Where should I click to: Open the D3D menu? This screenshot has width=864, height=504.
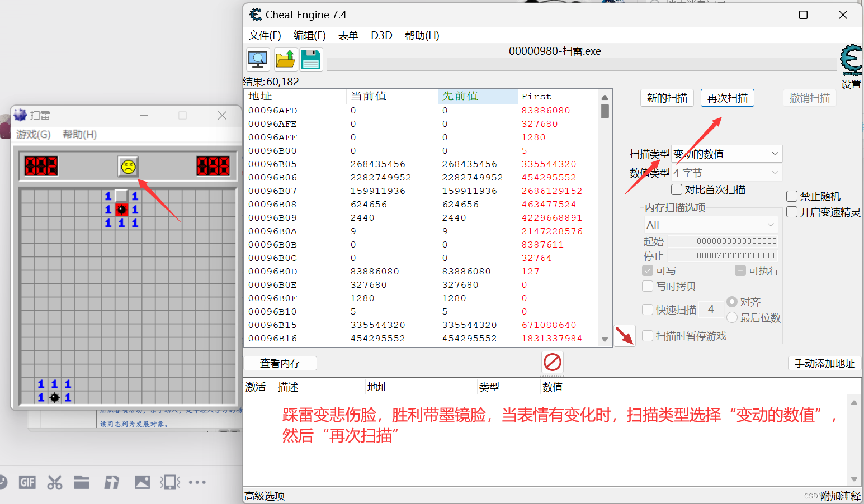pos(381,35)
